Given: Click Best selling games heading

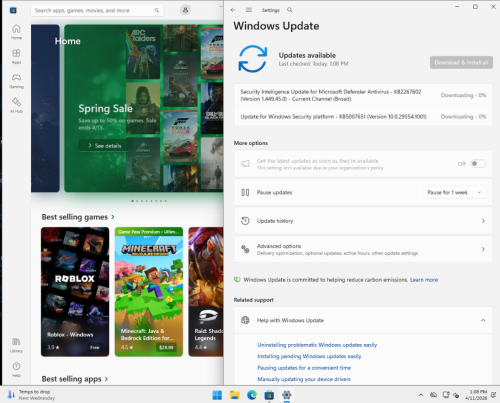Looking at the screenshot, I should pos(75,217).
